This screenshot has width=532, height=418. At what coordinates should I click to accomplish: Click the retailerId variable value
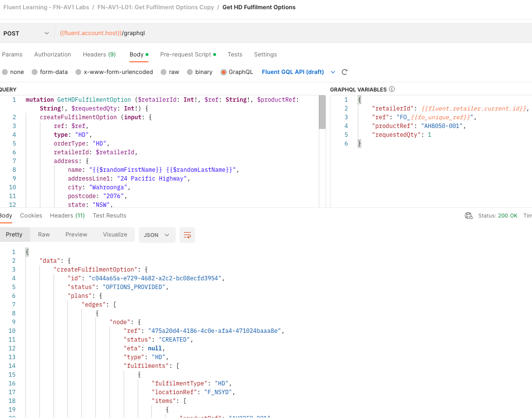point(474,108)
